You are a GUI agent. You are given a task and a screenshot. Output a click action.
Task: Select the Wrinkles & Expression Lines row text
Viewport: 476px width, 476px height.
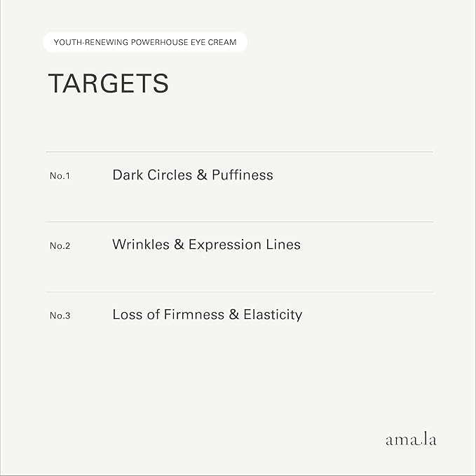point(206,245)
